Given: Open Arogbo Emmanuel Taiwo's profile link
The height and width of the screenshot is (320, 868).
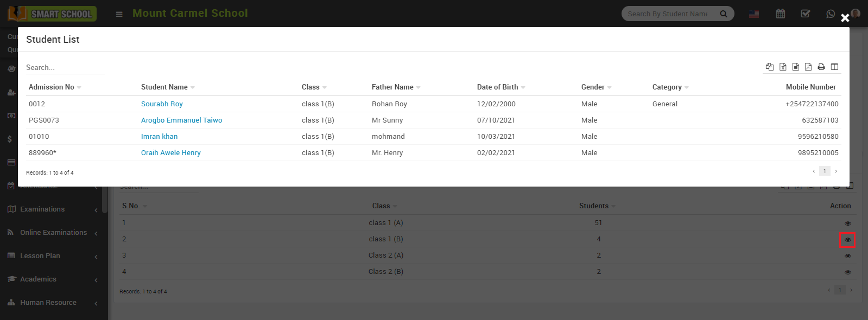Looking at the screenshot, I should pos(181,120).
